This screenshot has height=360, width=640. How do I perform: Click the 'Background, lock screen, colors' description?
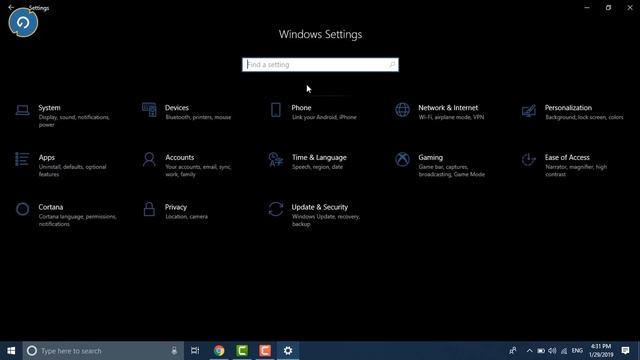[584, 117]
